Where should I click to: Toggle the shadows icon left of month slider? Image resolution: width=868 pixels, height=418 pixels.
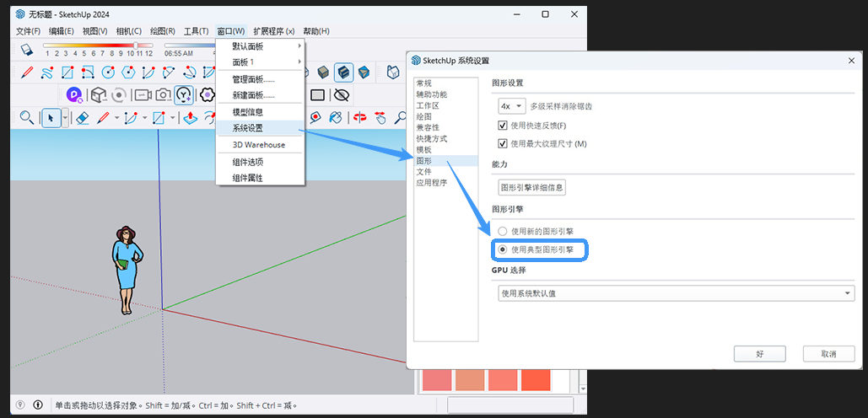[x=27, y=49]
